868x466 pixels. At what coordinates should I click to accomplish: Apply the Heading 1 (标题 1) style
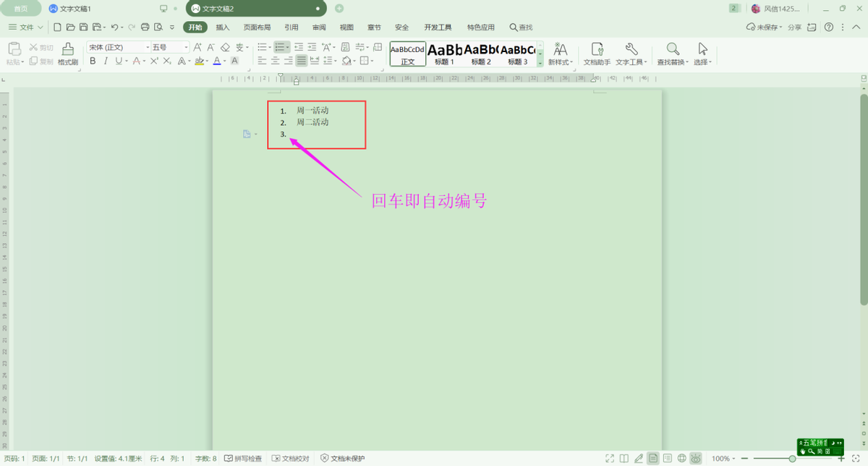click(444, 54)
